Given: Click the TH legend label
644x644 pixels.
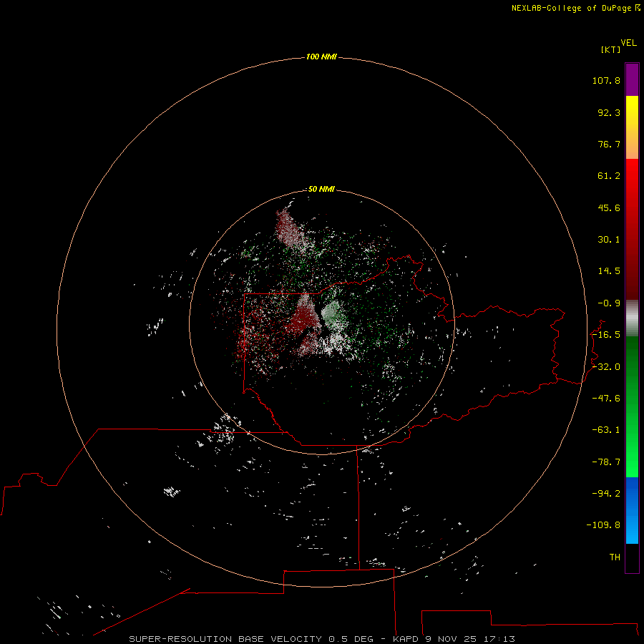Looking at the screenshot, I should click(x=615, y=557).
